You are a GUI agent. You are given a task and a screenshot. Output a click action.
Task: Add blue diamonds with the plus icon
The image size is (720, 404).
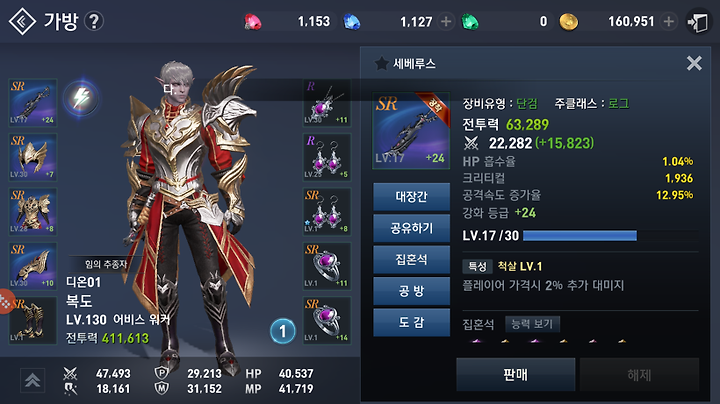pos(445,22)
